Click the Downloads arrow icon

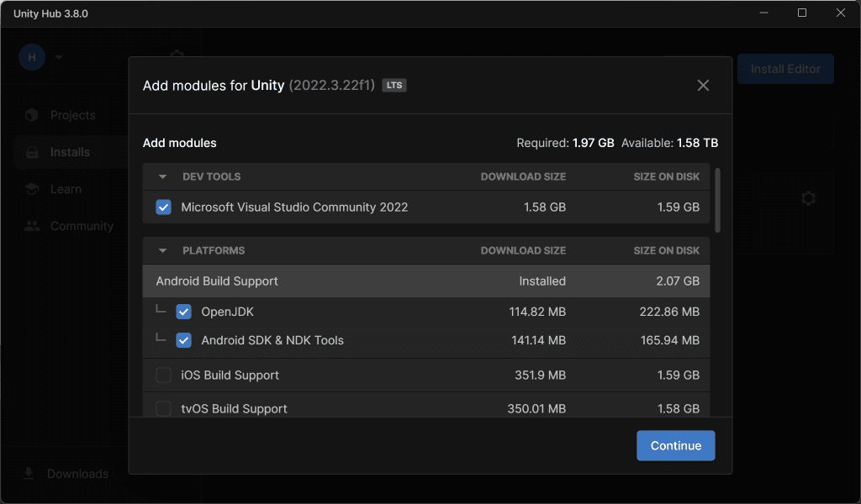(x=29, y=474)
